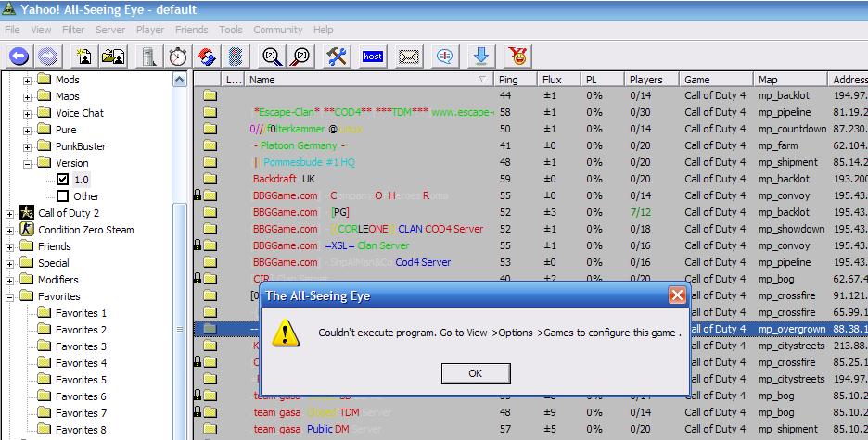Expand the Call of Duty 2 node
Screen dimensions: 868x440
pos(10,213)
